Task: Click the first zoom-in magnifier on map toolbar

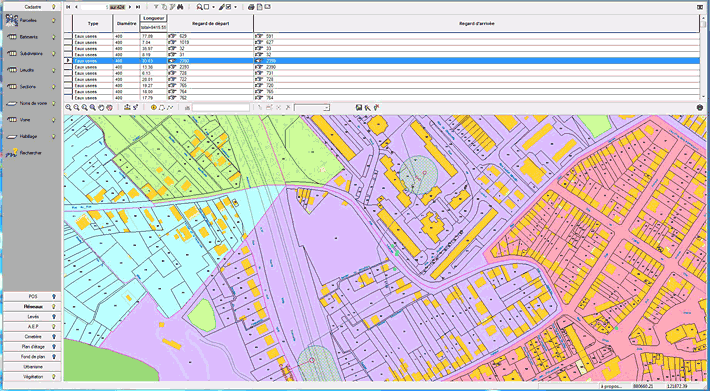Action: [68, 108]
